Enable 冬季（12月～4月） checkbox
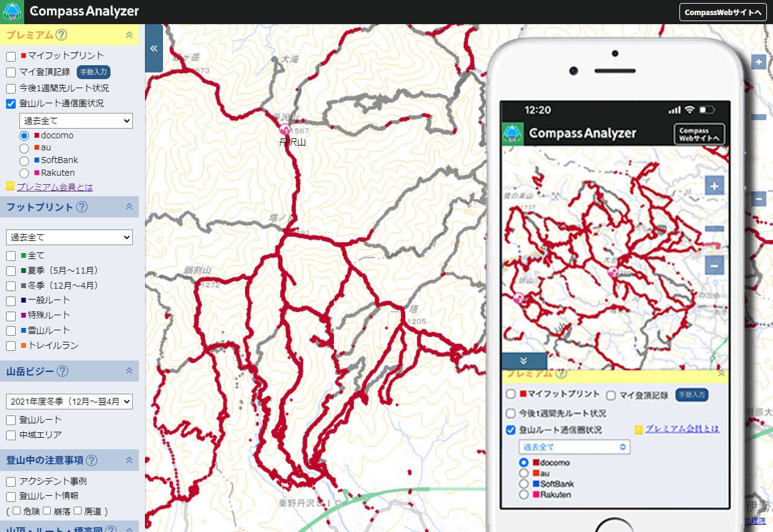 tap(11, 286)
